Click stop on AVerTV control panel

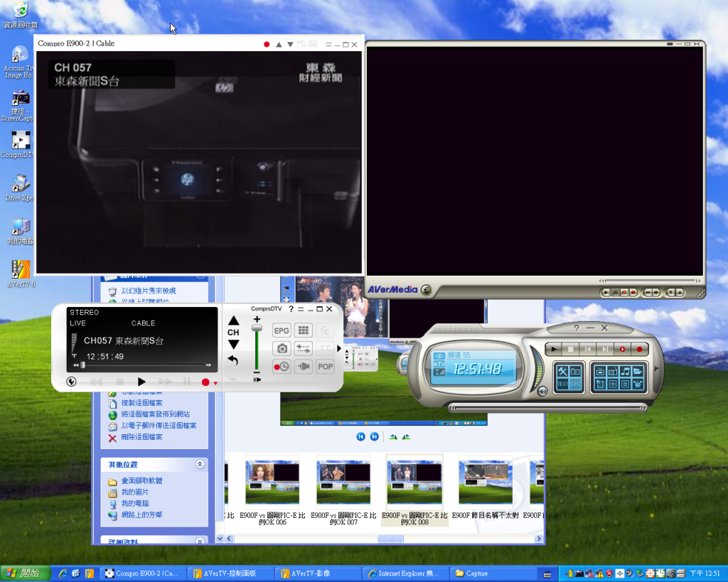point(571,349)
